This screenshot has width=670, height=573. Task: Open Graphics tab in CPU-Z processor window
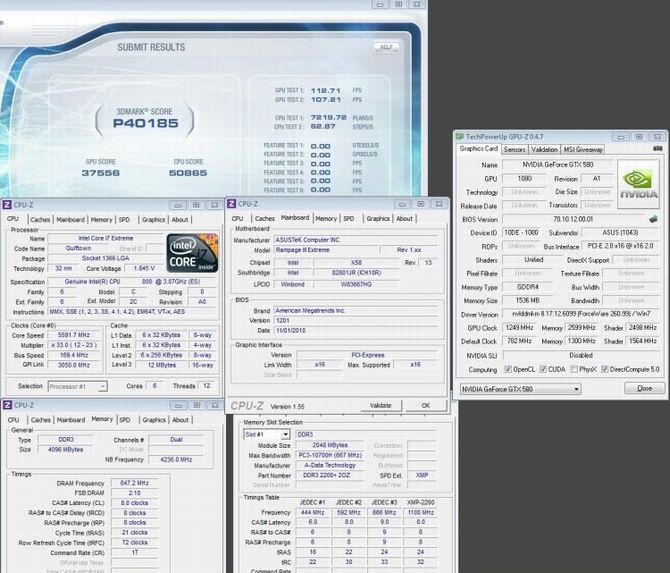click(153, 220)
